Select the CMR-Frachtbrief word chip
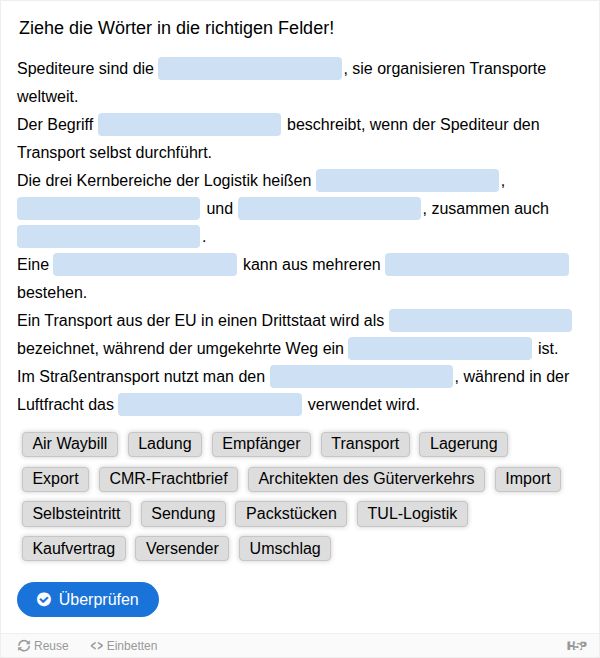 click(x=168, y=478)
